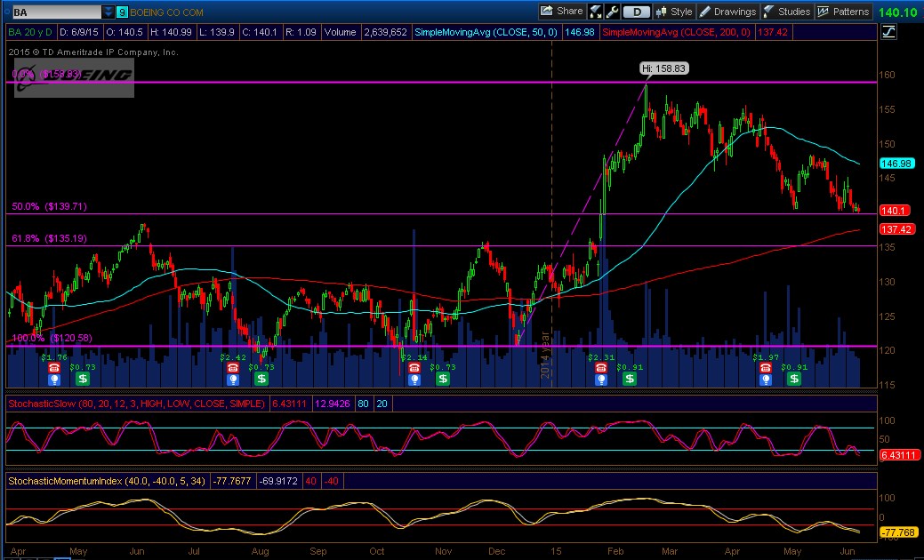Click the lightbulb icon below the $1.76 phone
This screenshot has width=924, height=560.
point(54,380)
